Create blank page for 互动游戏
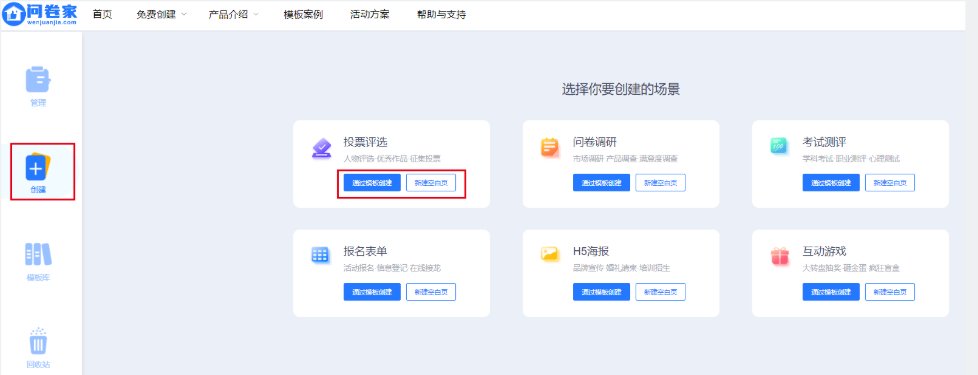The image size is (978, 375). point(890,292)
